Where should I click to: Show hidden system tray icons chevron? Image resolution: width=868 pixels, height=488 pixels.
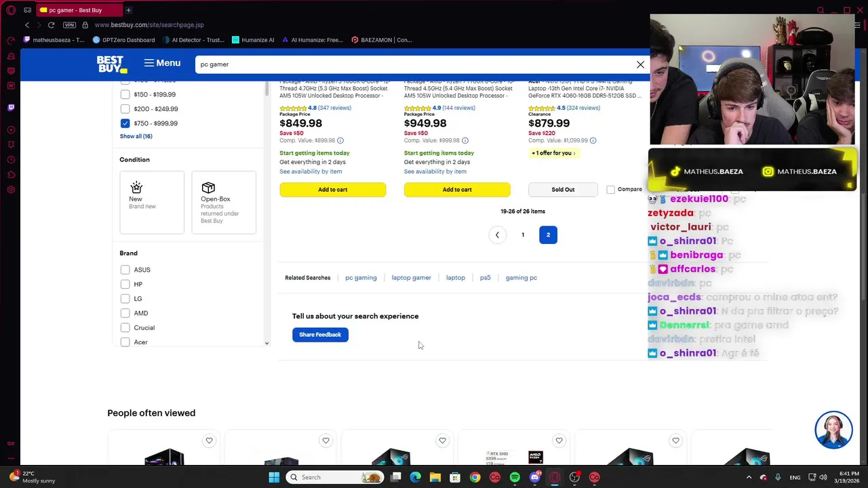(x=749, y=477)
